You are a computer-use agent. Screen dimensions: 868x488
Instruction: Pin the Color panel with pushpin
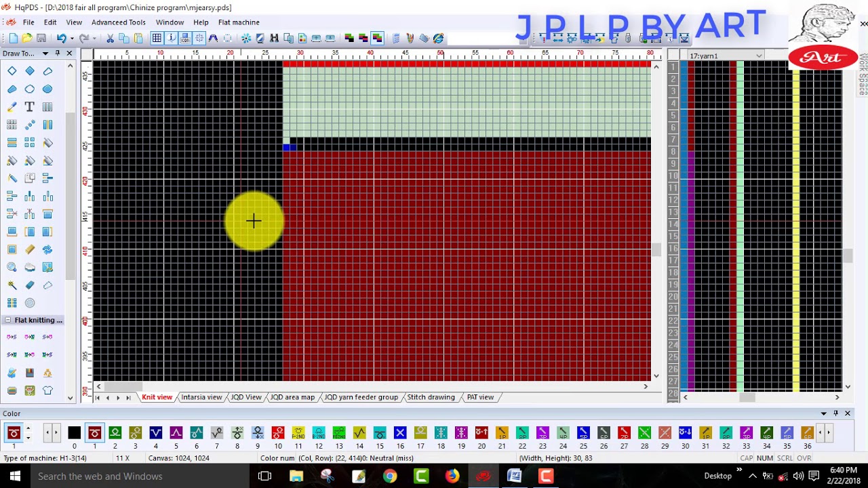tap(836, 413)
